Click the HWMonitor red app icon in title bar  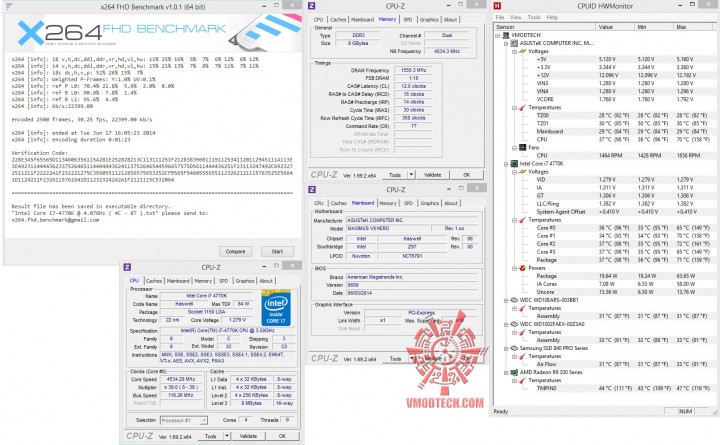(497, 6)
